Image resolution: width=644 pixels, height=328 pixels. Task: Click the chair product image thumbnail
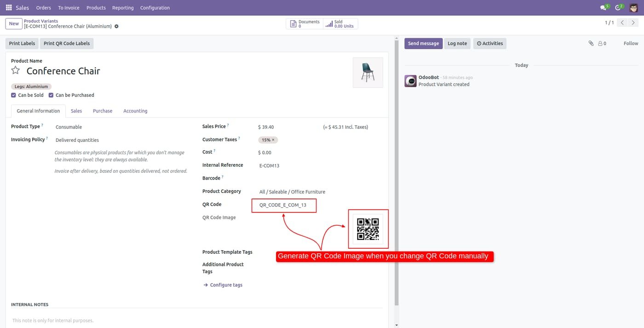pos(368,72)
